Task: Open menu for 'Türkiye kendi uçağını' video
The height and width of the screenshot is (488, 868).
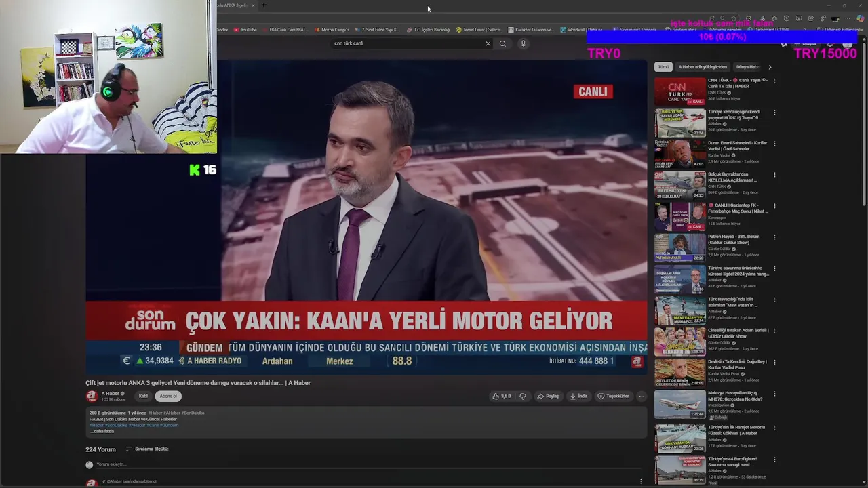Action: coord(774,113)
